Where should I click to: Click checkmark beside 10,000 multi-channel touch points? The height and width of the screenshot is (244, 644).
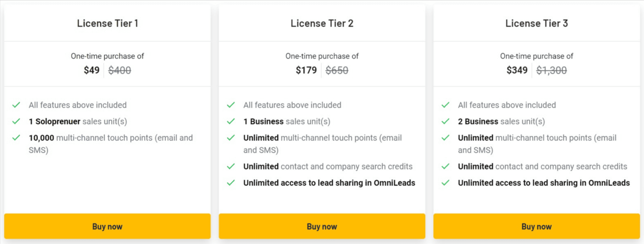(16, 138)
